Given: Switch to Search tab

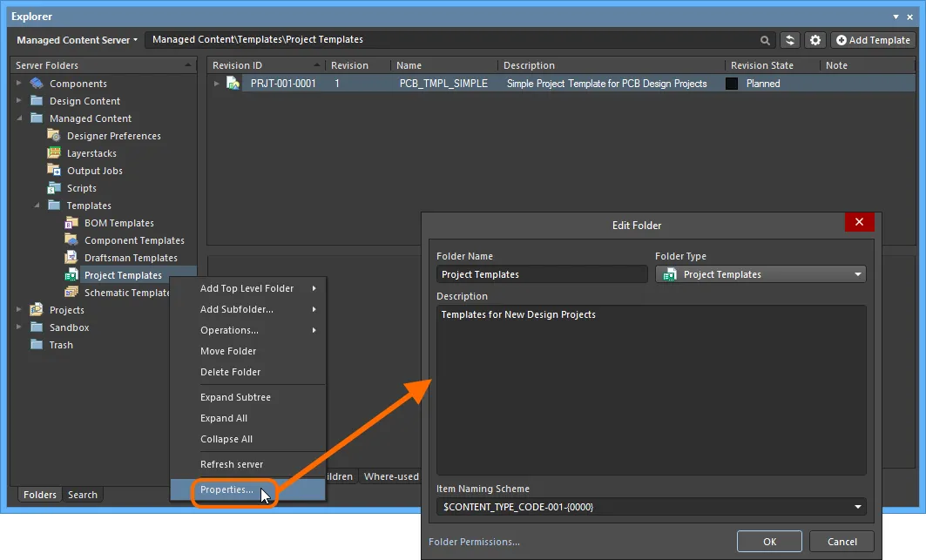Looking at the screenshot, I should click(83, 495).
